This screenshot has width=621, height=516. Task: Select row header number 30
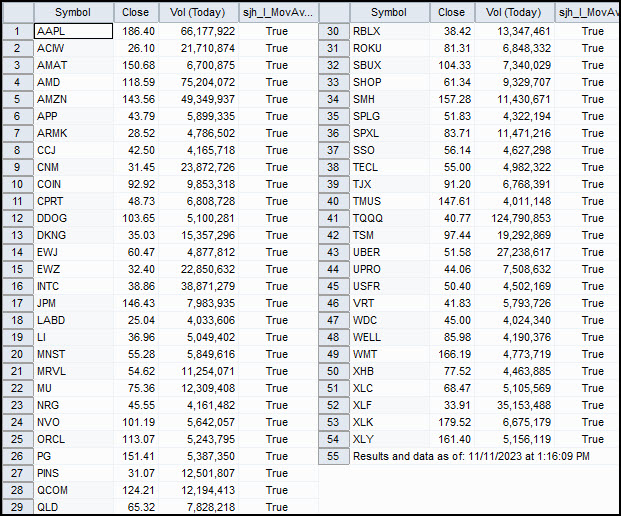334,31
